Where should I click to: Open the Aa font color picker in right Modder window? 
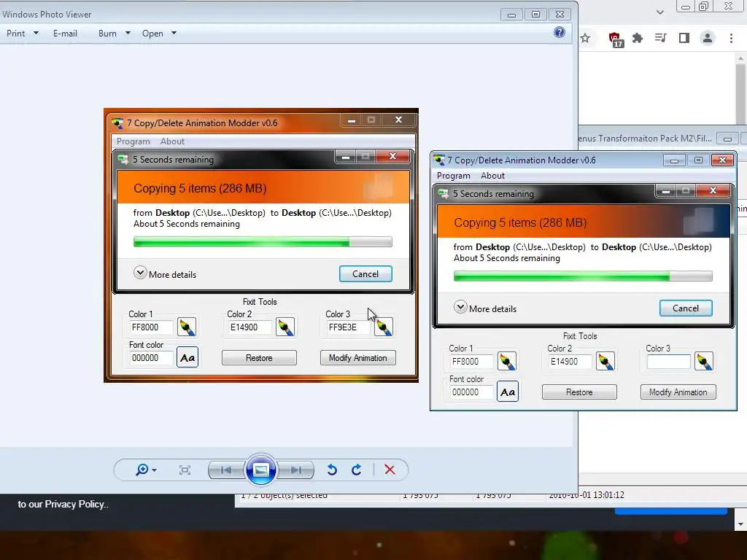(508, 392)
